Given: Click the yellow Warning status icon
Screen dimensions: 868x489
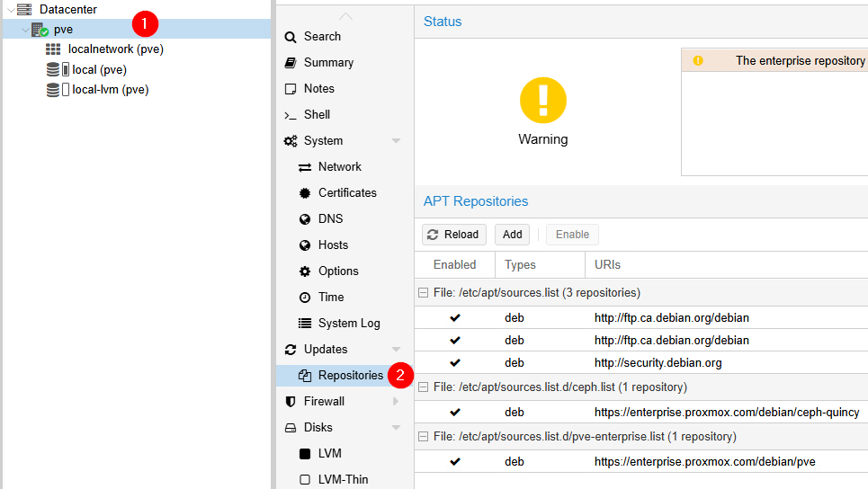Looking at the screenshot, I should click(542, 101).
